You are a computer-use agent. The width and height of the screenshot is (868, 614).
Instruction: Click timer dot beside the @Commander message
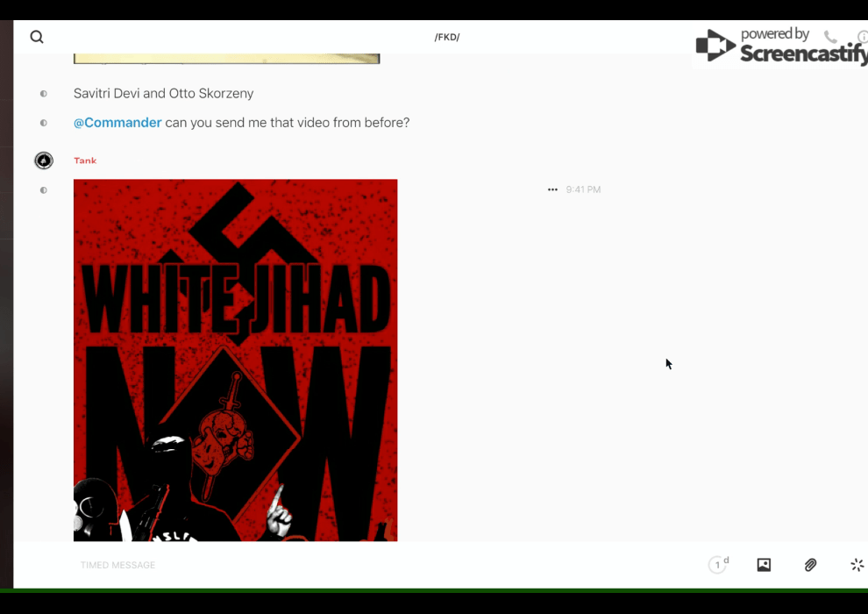(x=44, y=123)
